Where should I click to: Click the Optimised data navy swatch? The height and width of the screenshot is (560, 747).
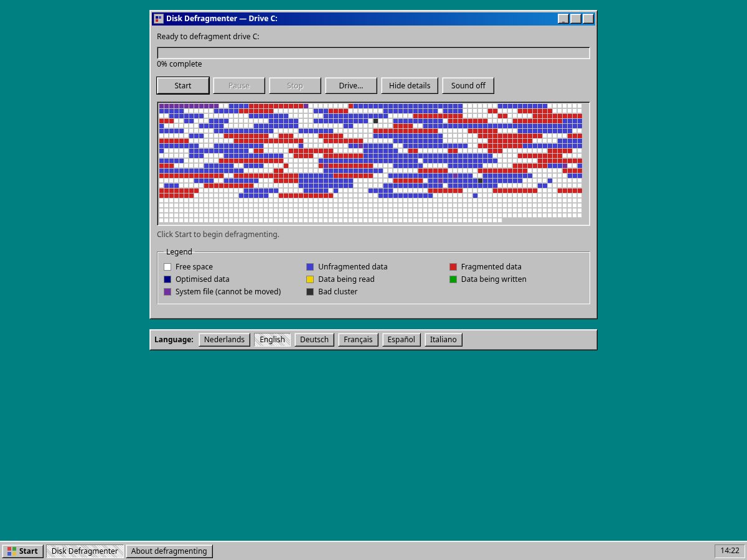click(x=167, y=279)
